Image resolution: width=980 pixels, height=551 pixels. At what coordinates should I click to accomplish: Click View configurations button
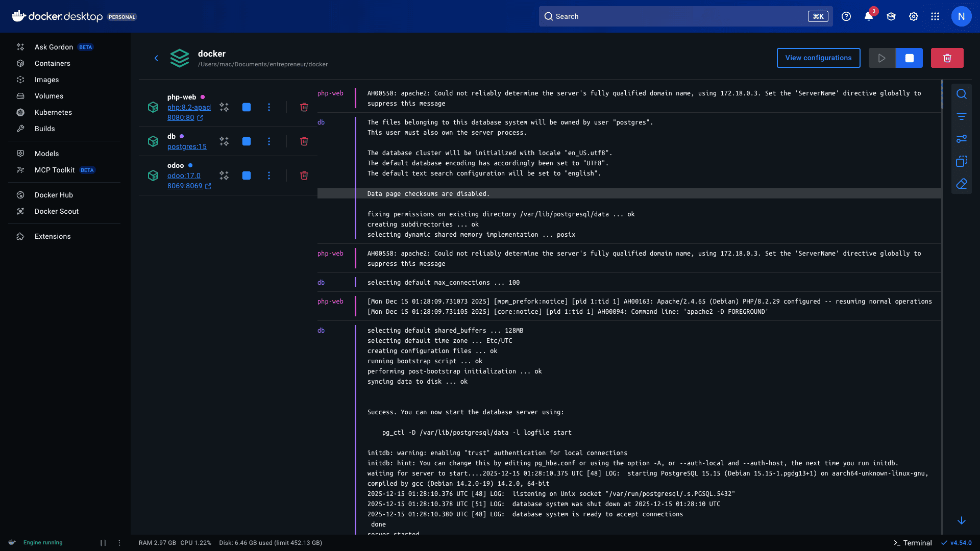[818, 58]
